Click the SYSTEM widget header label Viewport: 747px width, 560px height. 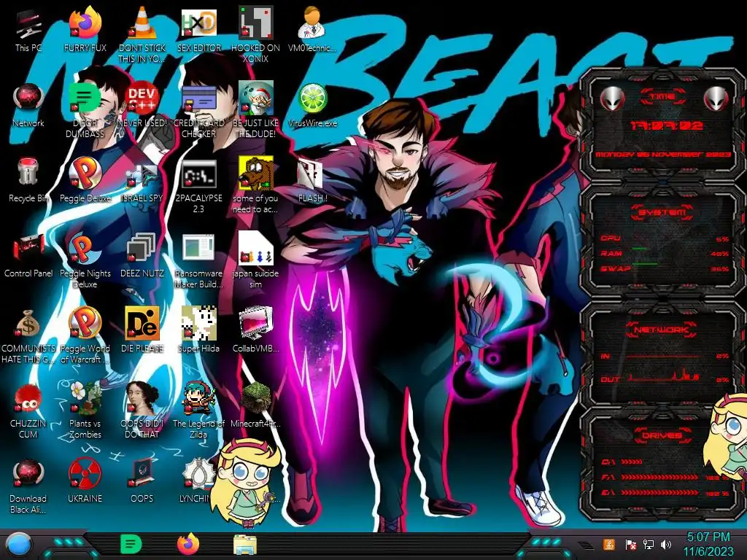point(662,212)
